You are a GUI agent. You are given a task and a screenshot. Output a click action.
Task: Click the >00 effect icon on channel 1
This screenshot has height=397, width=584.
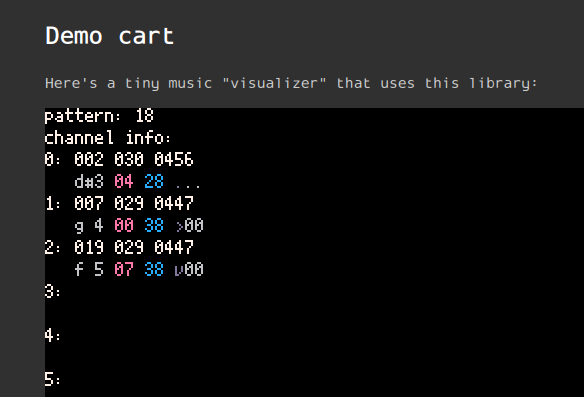pyautogui.click(x=189, y=226)
